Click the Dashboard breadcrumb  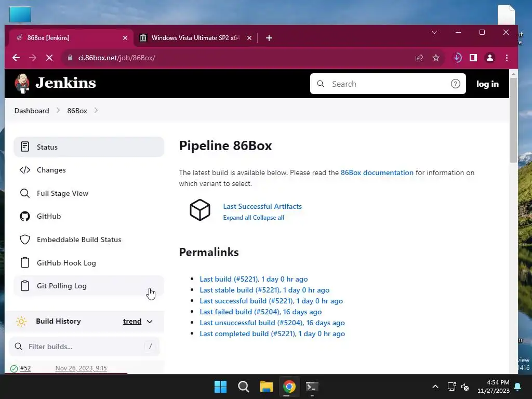(x=32, y=111)
